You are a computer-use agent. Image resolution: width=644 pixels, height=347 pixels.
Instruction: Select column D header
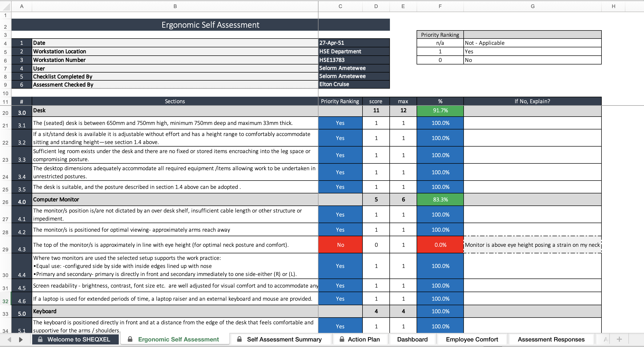(376, 6)
